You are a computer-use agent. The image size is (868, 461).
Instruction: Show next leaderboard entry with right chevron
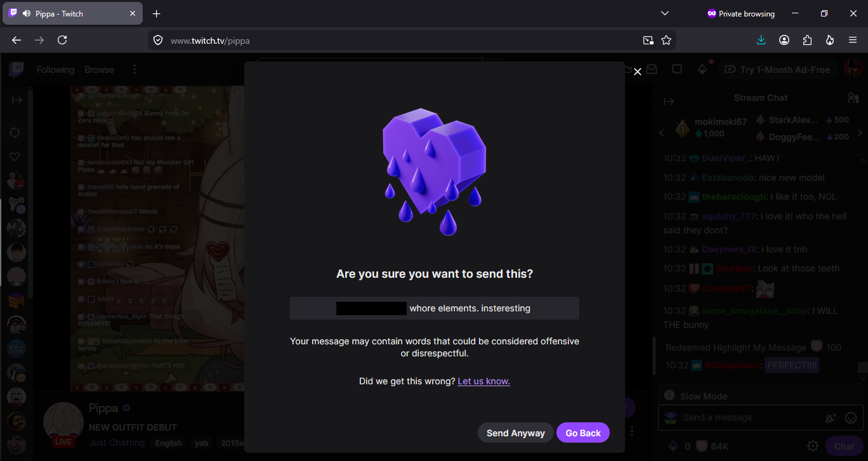click(x=860, y=133)
